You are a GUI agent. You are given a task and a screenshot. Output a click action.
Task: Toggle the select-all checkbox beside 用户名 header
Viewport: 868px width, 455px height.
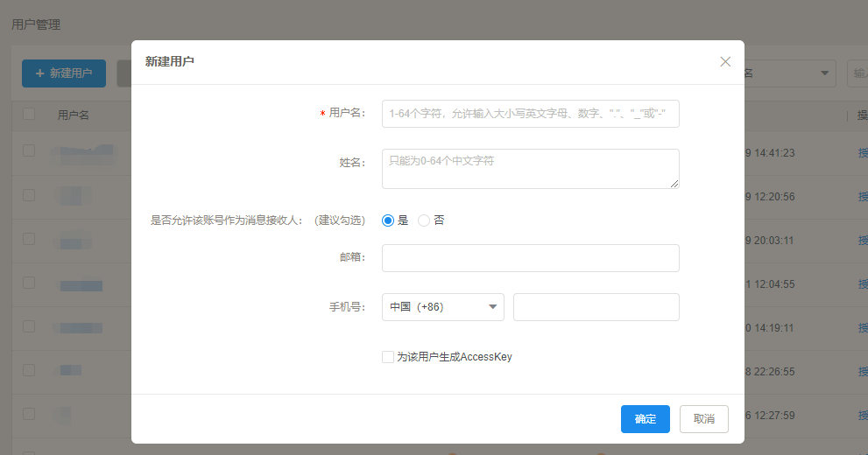(x=29, y=115)
